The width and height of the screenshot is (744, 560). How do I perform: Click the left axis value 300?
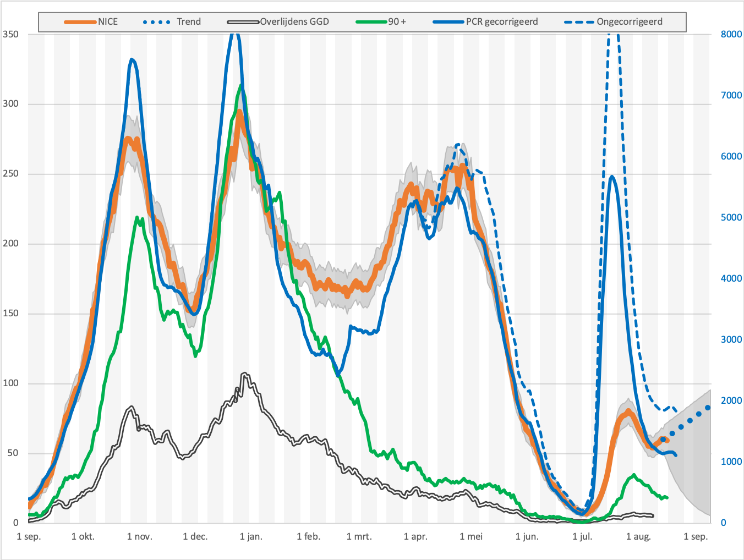tap(10, 104)
